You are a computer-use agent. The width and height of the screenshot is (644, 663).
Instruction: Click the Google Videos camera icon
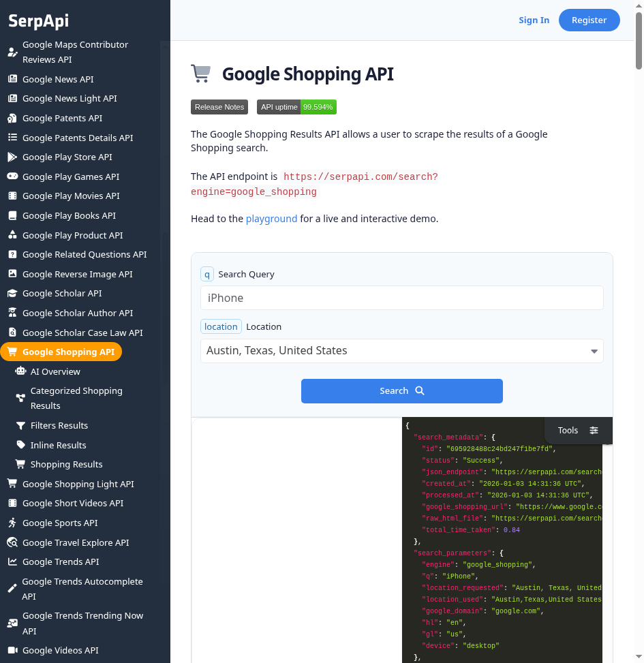tap(13, 650)
